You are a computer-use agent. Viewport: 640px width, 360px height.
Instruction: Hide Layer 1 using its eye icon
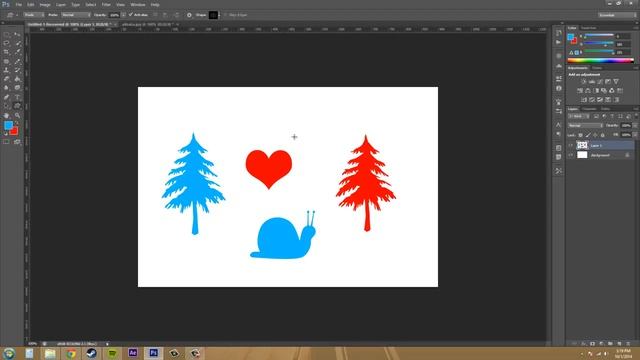pos(571,145)
